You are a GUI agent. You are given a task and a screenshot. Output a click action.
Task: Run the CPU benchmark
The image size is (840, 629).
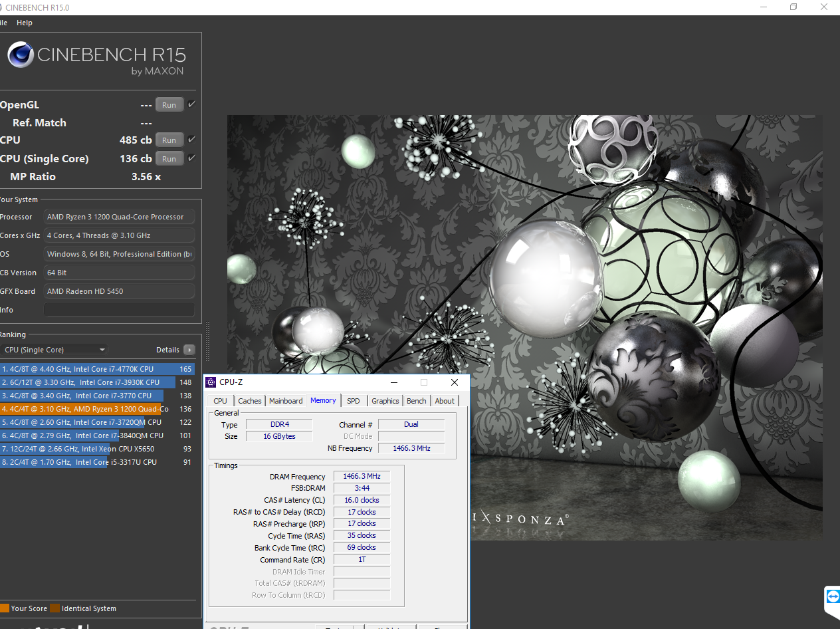169,140
